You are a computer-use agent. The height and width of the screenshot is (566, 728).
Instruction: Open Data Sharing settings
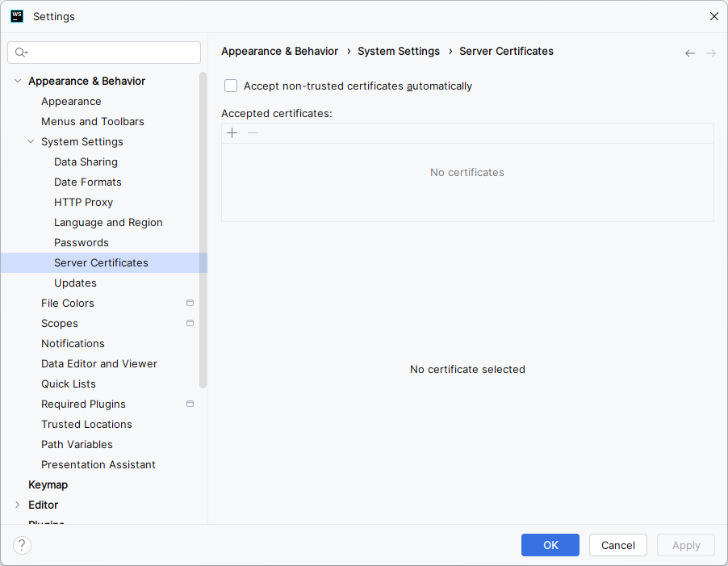[x=86, y=161]
